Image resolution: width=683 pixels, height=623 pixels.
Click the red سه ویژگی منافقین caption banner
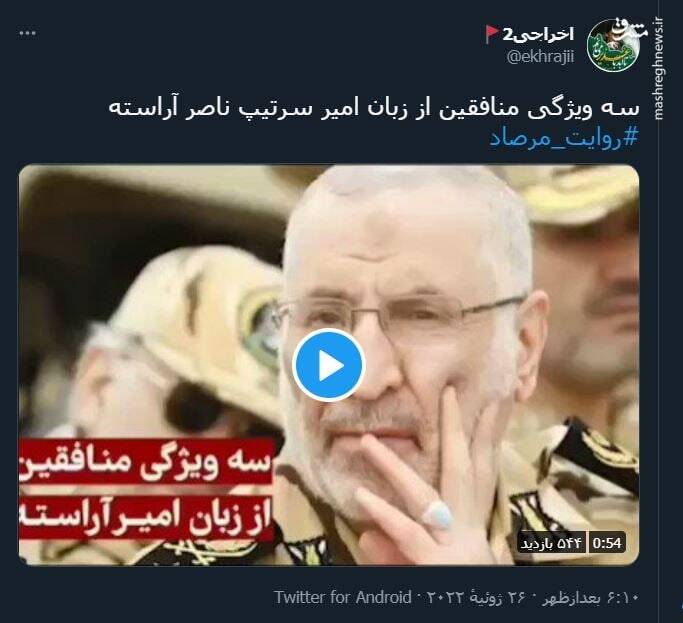tap(146, 462)
